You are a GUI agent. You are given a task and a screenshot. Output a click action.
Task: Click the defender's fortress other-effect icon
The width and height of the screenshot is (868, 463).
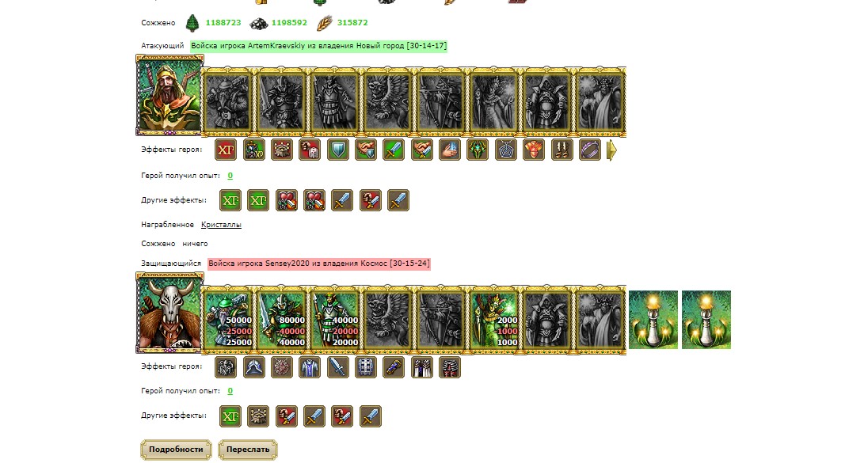coord(258,416)
